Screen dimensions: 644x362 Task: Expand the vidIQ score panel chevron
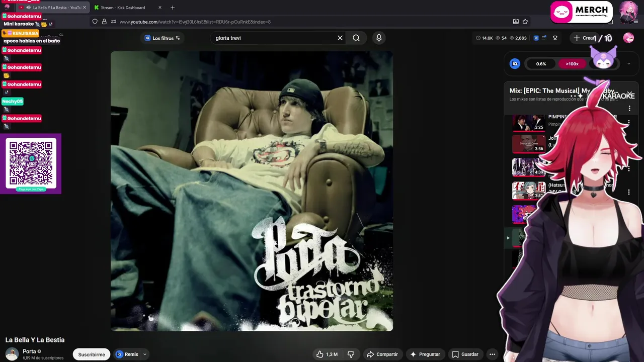click(628, 64)
